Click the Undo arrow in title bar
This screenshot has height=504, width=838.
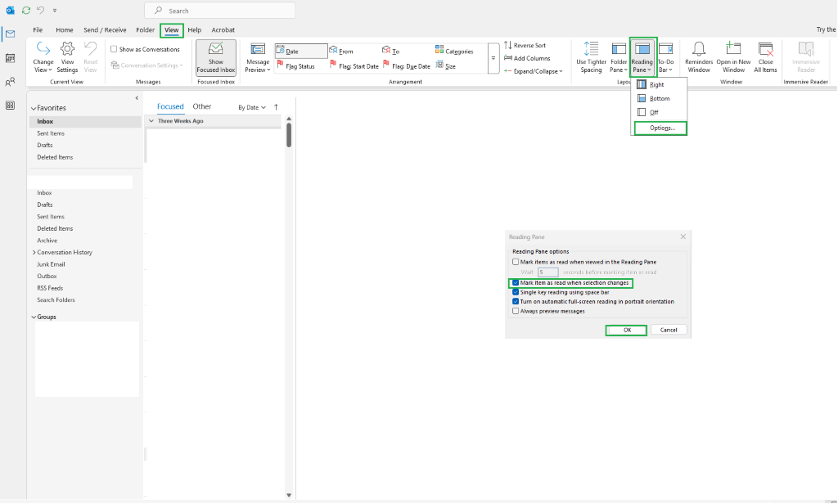(41, 10)
